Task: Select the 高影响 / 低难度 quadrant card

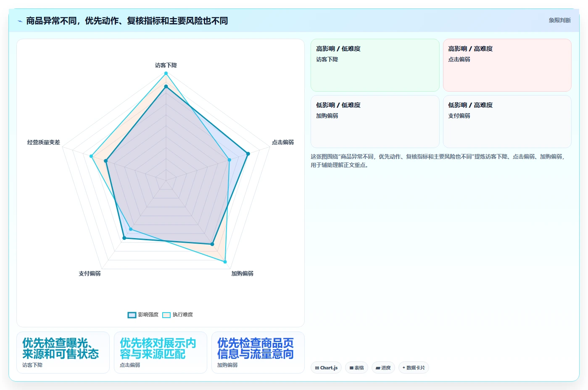Action: [x=375, y=65]
